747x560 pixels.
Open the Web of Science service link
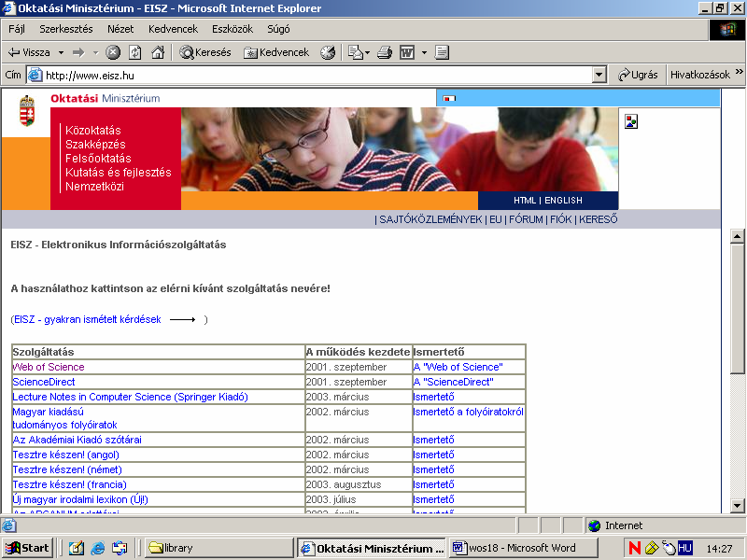[x=49, y=367]
